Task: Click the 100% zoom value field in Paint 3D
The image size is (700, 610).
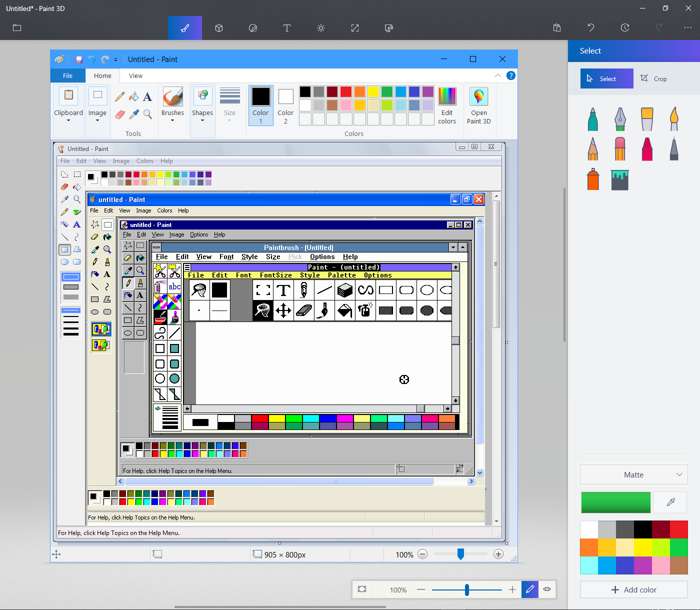Action: 398,589
